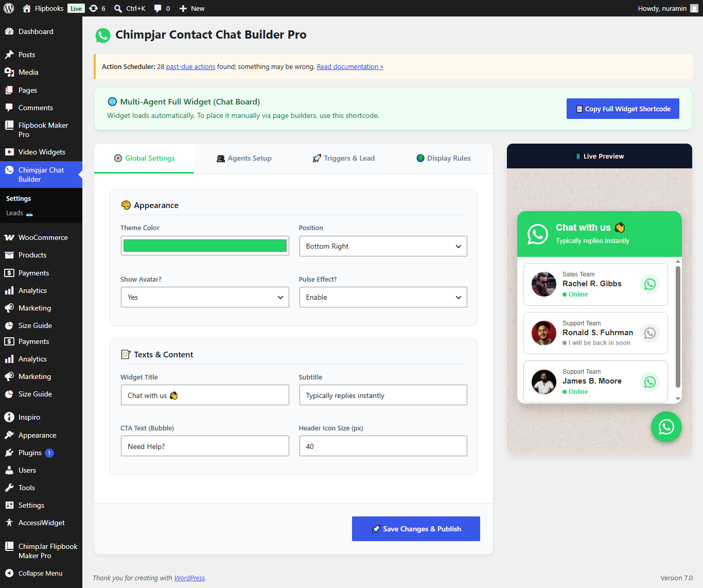Open Chimpjar Chat Builder menu
The image size is (703, 588).
pyautogui.click(x=41, y=175)
